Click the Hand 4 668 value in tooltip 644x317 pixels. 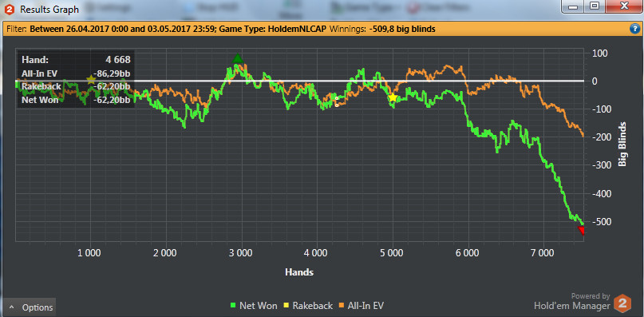pyautogui.click(x=117, y=60)
